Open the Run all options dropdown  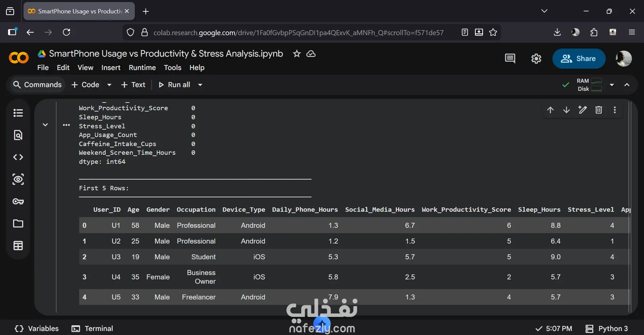click(x=200, y=85)
